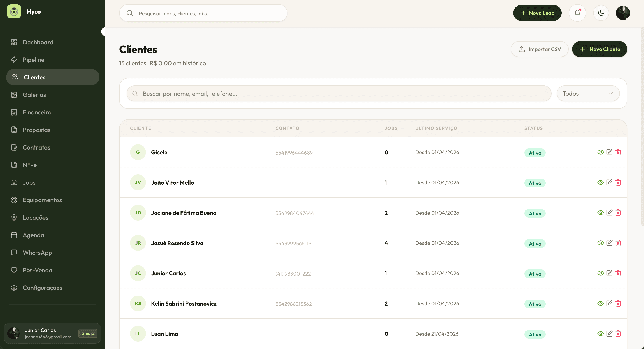Go to Dashboard in sidebar
The image size is (644, 349).
pyautogui.click(x=53, y=42)
